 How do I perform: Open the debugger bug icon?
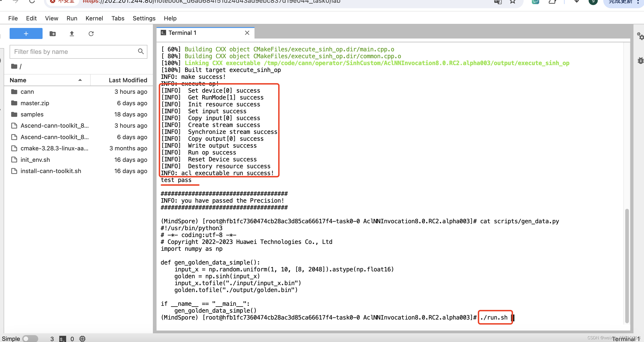point(641,61)
